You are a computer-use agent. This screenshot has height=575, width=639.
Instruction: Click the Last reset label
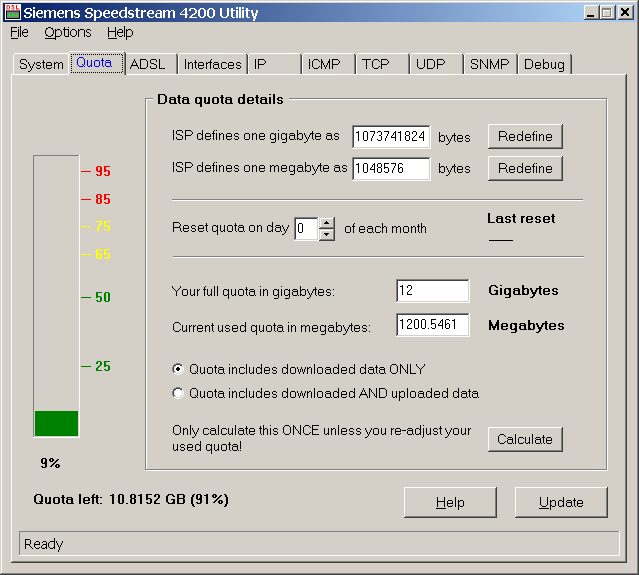(521, 218)
